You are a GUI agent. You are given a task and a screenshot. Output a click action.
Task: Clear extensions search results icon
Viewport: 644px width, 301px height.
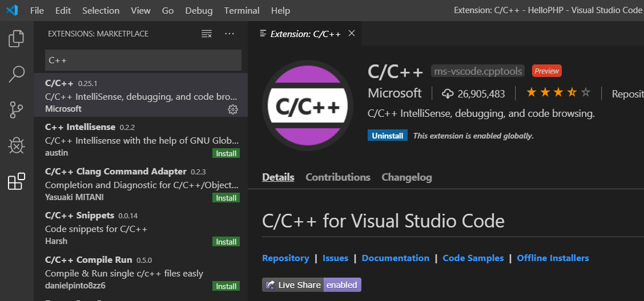pos(207,34)
